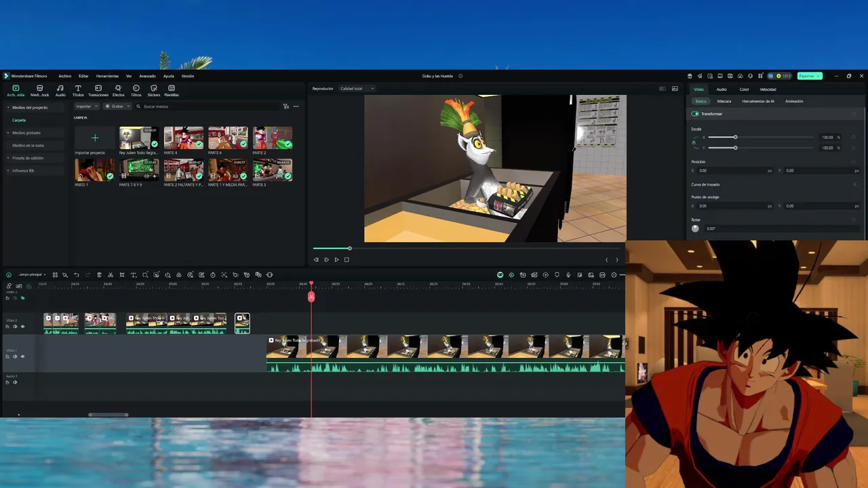Toggle visibility eye of Video 1 track

[x=22, y=357]
